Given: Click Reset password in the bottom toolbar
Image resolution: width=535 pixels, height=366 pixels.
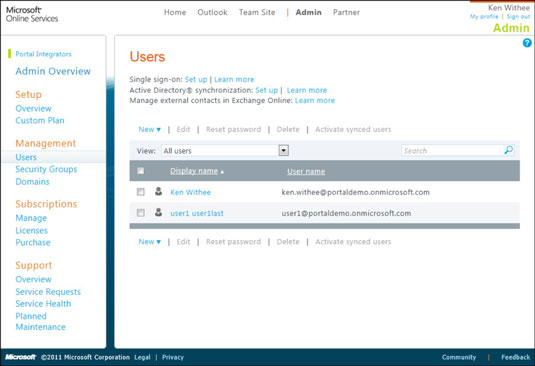Looking at the screenshot, I should [233, 242].
